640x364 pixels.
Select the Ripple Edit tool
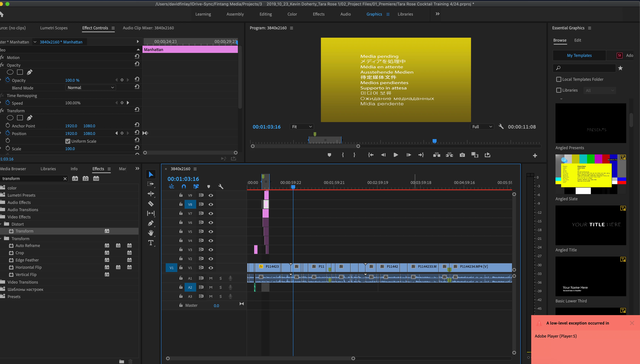(151, 194)
